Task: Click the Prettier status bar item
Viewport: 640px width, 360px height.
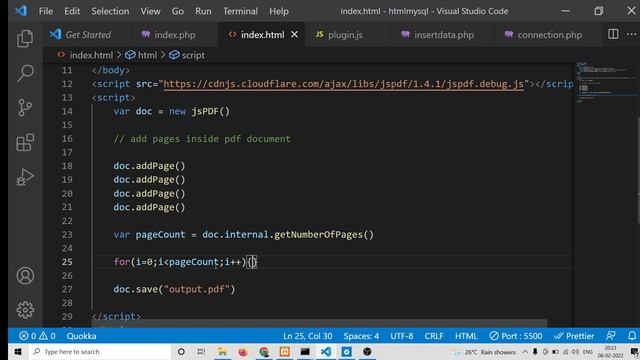Action: click(573, 336)
